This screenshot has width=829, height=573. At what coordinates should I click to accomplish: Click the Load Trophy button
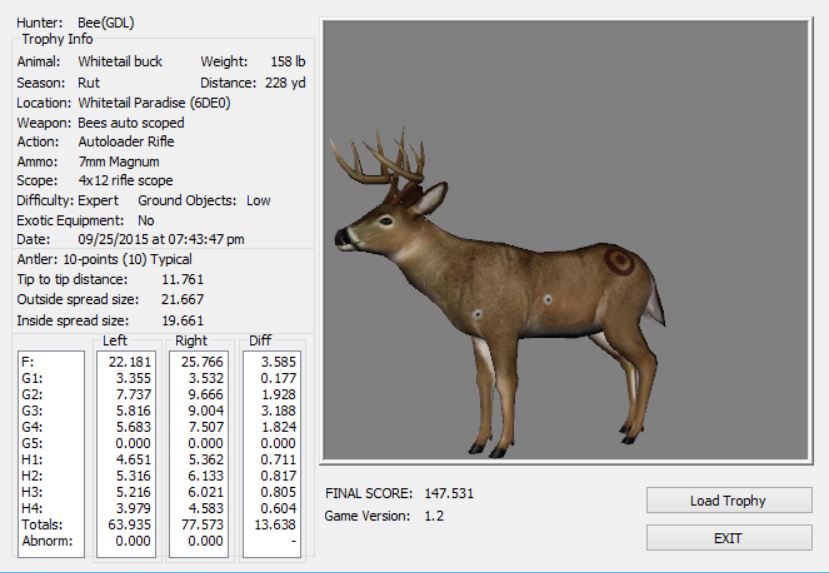coord(726,501)
